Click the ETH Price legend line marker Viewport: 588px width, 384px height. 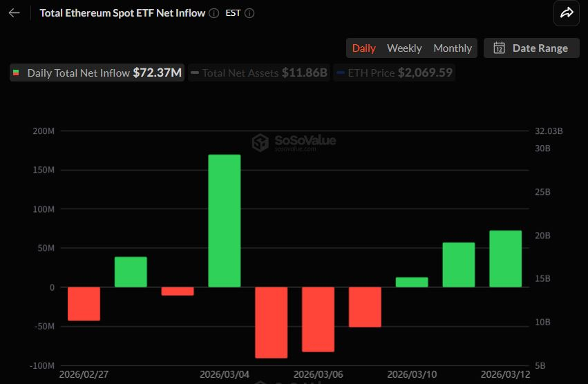coord(340,73)
